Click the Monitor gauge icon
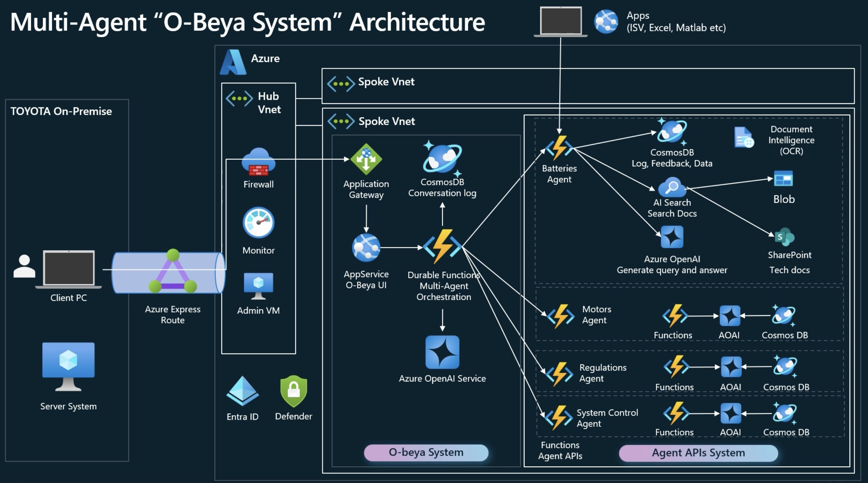 click(x=258, y=223)
